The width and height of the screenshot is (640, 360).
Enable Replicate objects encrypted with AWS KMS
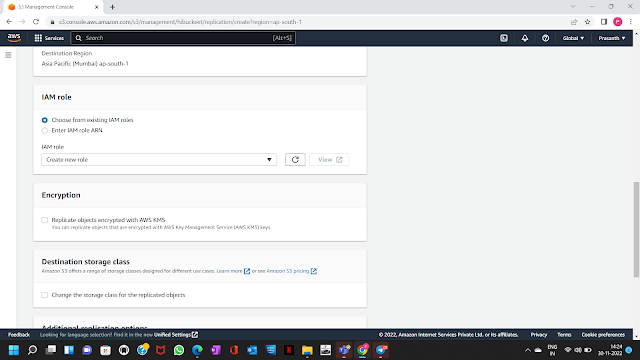click(x=44, y=220)
